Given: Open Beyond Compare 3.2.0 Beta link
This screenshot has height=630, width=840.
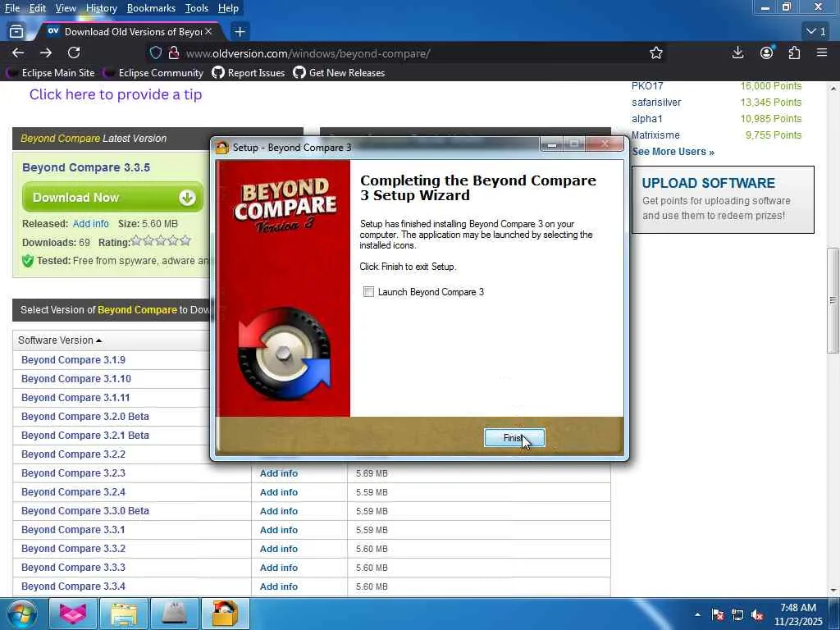Looking at the screenshot, I should pyautogui.click(x=85, y=416).
